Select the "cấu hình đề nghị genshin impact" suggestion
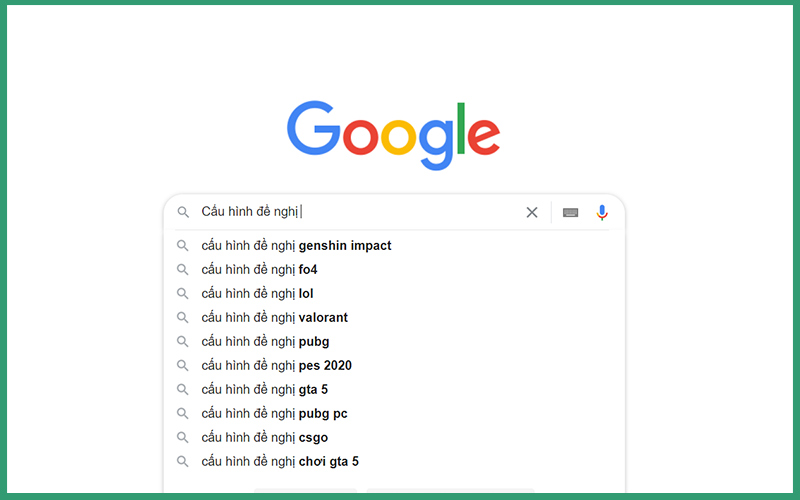This screenshot has width=800, height=500. (x=296, y=246)
